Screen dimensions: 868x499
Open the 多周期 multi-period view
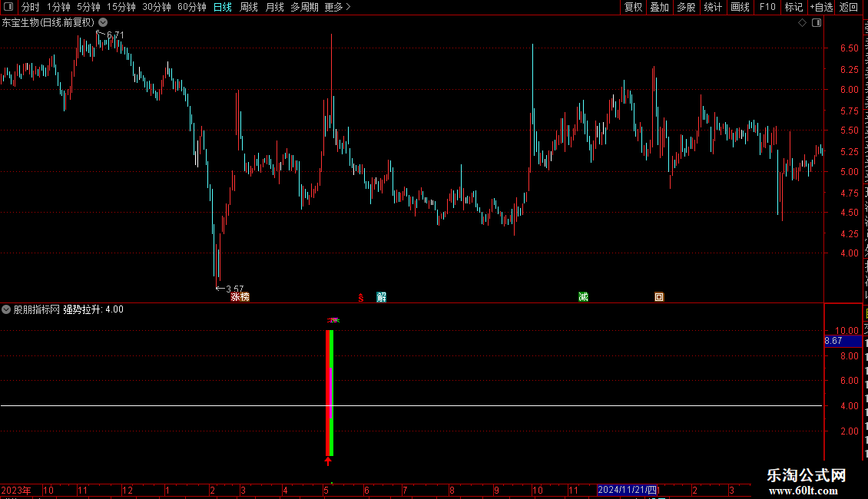pos(304,7)
